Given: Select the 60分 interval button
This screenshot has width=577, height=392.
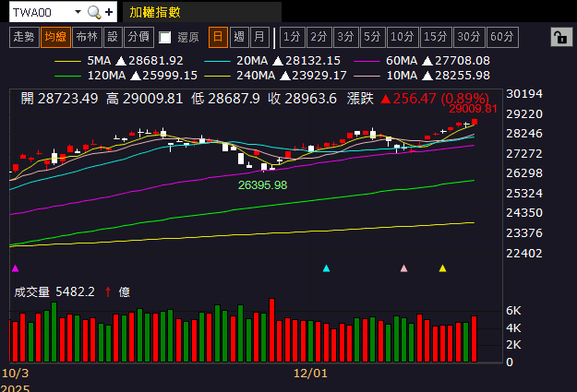Looking at the screenshot, I should click(x=502, y=37).
